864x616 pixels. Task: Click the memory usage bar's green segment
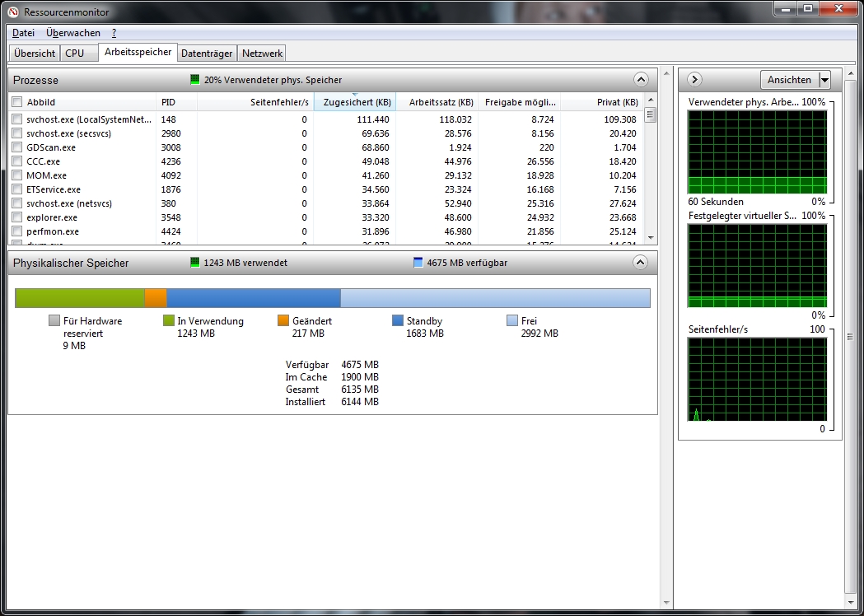[80, 298]
